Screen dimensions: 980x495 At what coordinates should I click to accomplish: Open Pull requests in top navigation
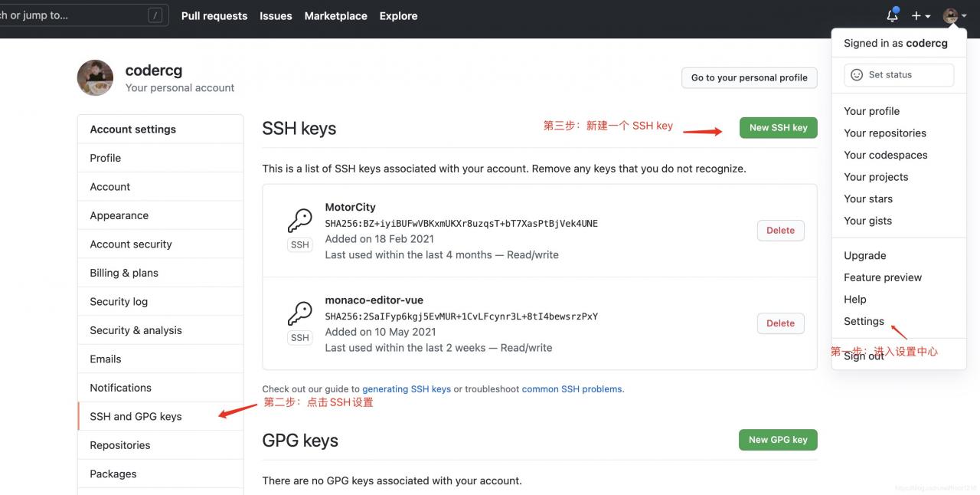pos(214,16)
